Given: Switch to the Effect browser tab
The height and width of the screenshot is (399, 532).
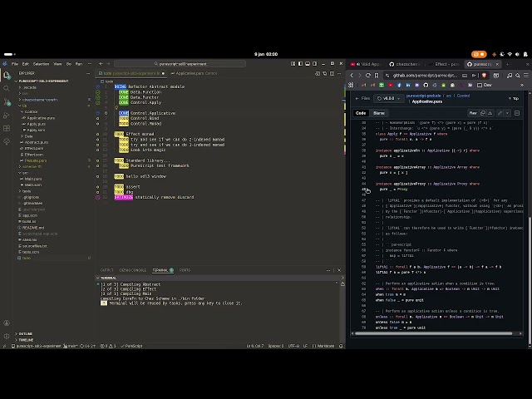Looking at the screenshot, I should point(445,64).
